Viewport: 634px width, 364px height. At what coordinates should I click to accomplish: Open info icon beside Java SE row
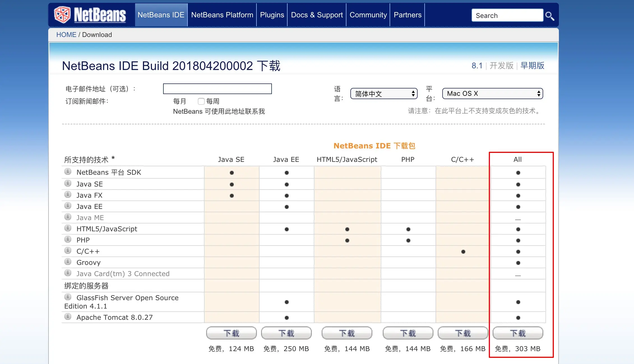[x=68, y=183]
